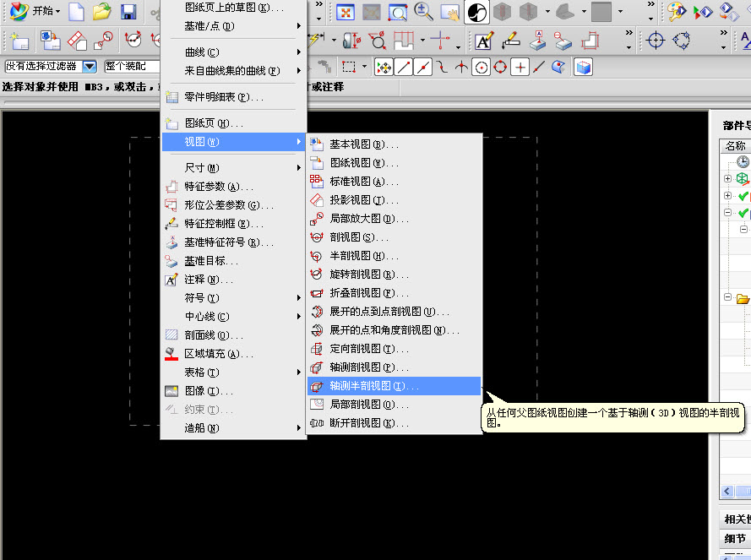Click the rectangle selection icon

[x=349, y=67]
